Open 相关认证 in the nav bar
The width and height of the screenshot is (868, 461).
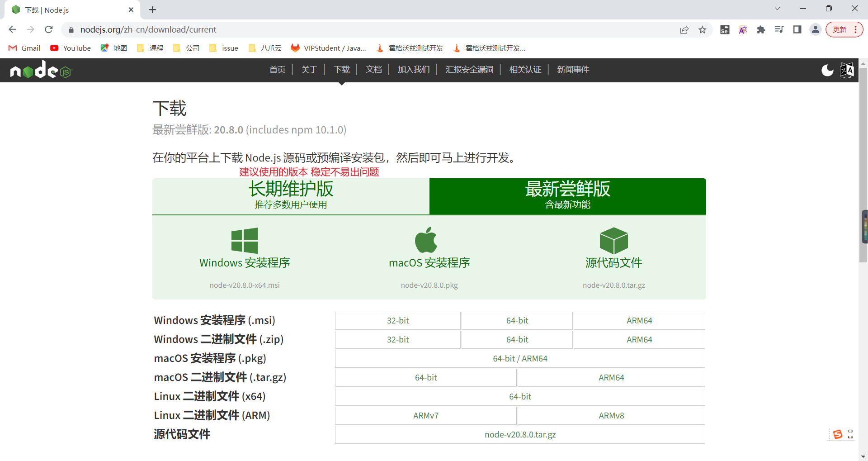click(525, 69)
